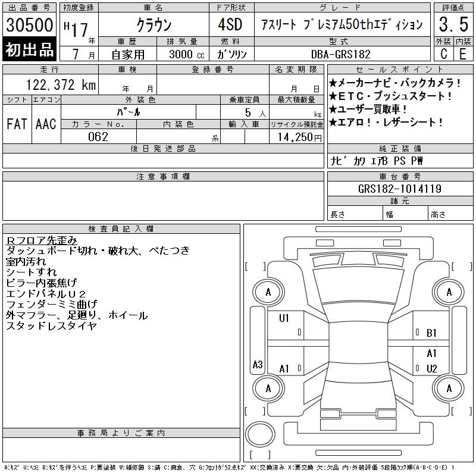Select the chassis number GRS182-1014119
The image size is (476, 476).
(x=399, y=189)
